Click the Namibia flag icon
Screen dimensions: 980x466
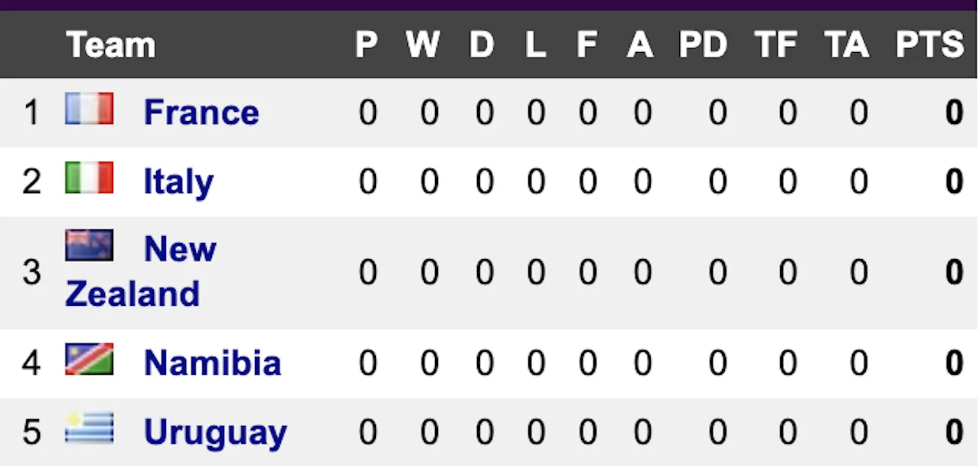pyautogui.click(x=90, y=359)
